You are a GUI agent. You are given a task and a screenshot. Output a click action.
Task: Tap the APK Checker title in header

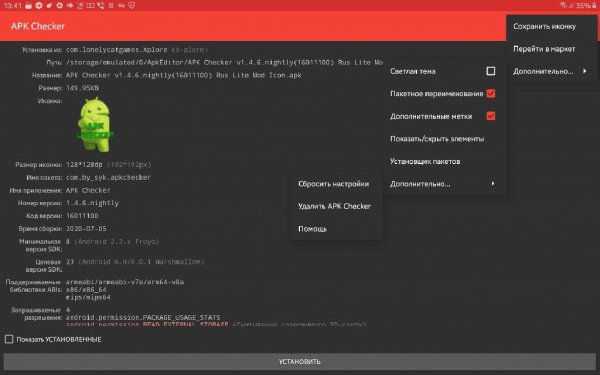tap(38, 26)
